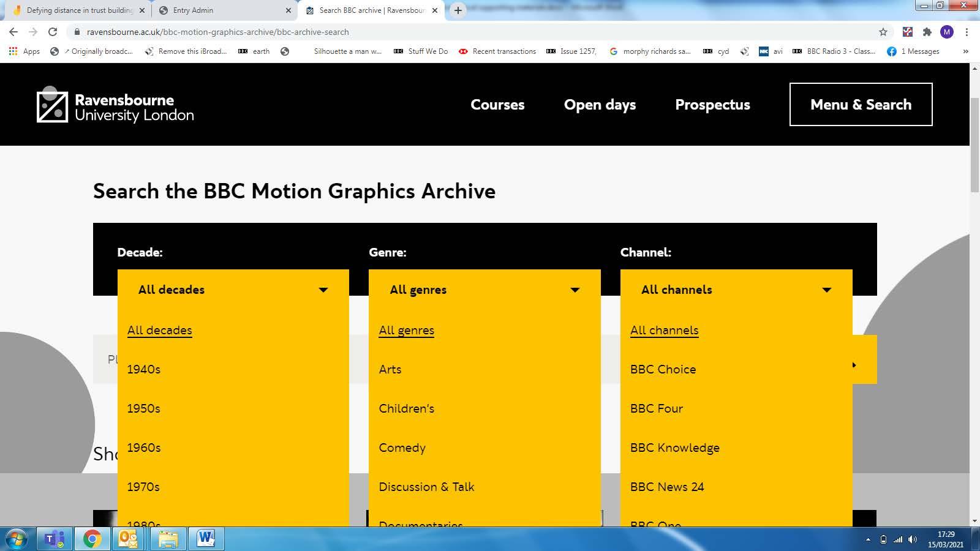Open the Chrome three-dot menu
The height and width of the screenshot is (551, 980).
pos(967,32)
